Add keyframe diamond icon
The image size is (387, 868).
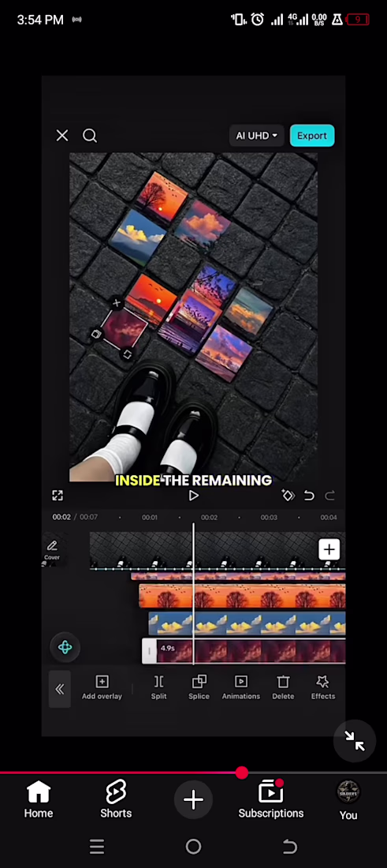pos(288,496)
